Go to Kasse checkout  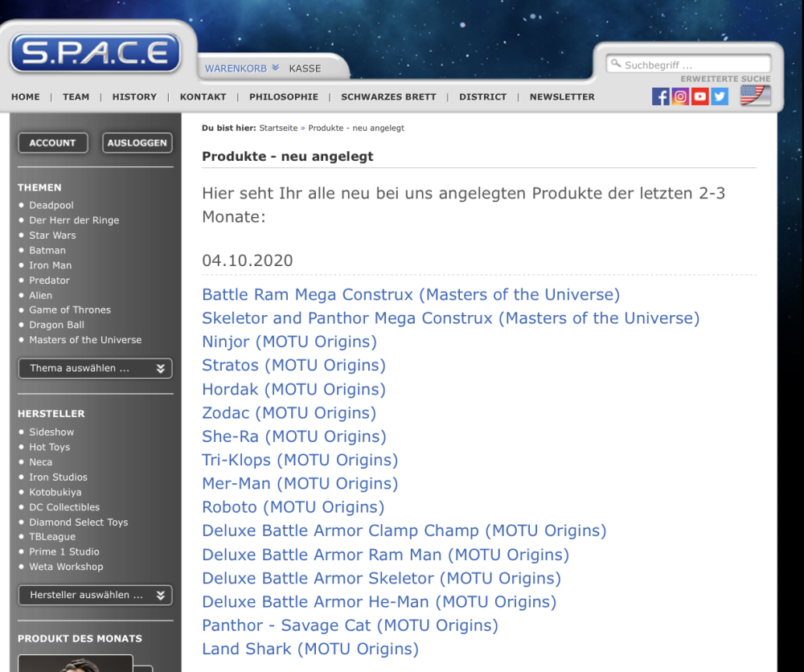tap(305, 68)
